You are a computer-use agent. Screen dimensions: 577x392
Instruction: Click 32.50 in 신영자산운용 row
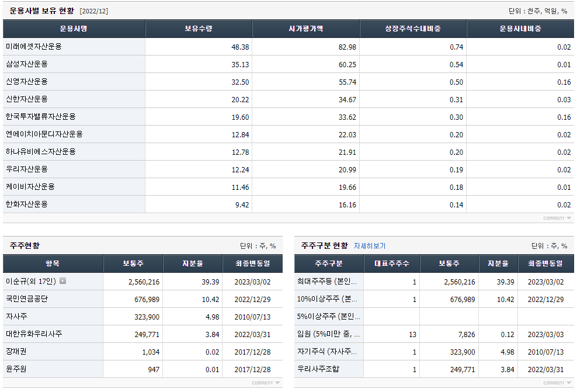(240, 82)
